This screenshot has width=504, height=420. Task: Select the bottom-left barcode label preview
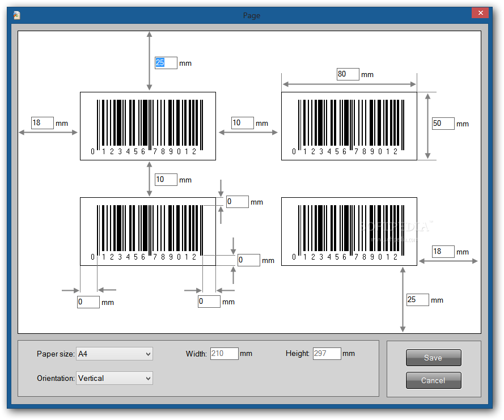(x=148, y=231)
